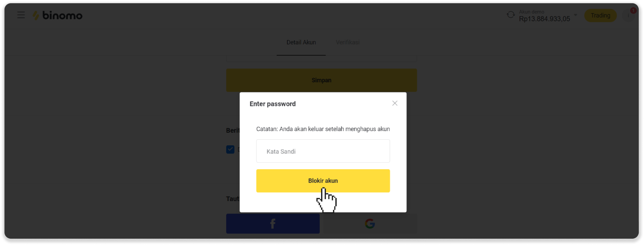Select the Detail Akun tab
Image resolution: width=644 pixels, height=245 pixels.
coord(301,42)
